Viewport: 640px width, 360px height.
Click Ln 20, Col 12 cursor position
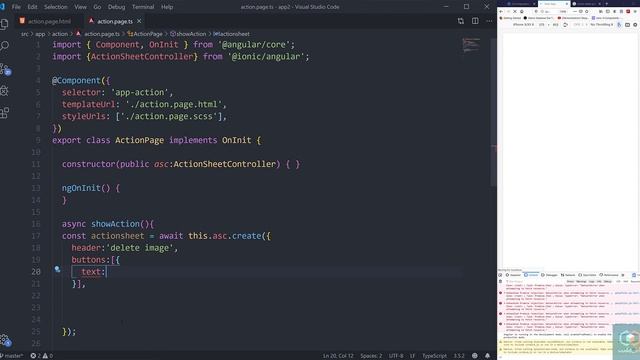[338, 356]
